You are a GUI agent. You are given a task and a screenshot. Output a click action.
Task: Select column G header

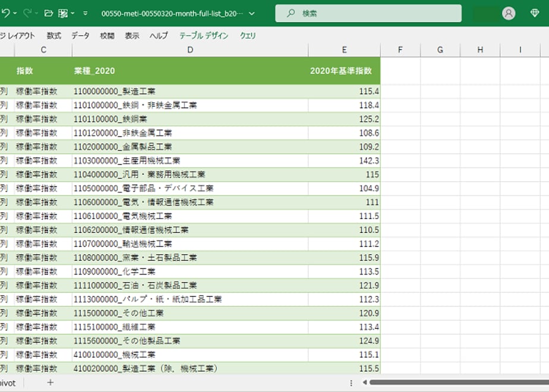click(440, 50)
